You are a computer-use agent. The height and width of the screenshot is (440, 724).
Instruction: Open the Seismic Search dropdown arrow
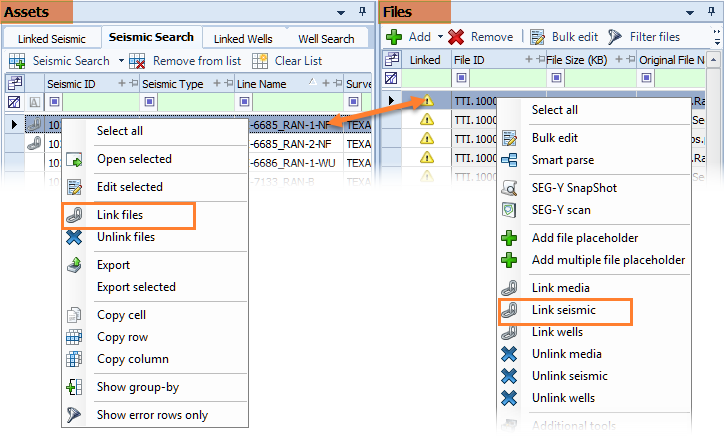click(x=121, y=61)
